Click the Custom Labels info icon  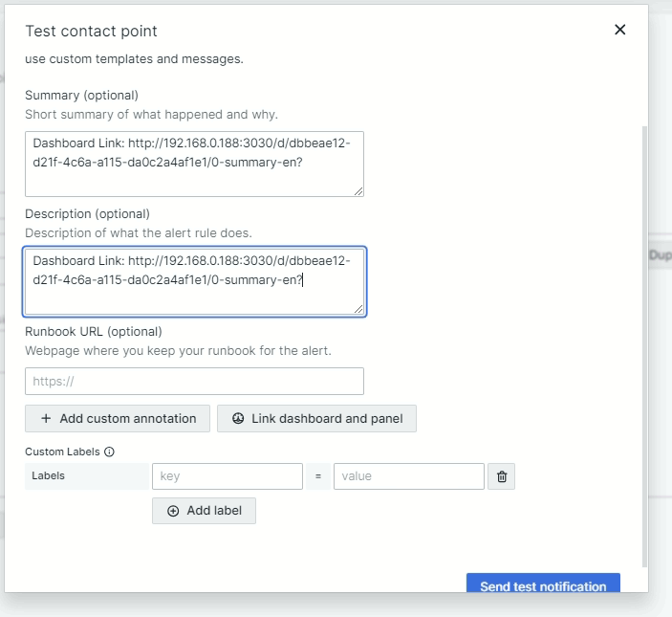pyautogui.click(x=109, y=452)
